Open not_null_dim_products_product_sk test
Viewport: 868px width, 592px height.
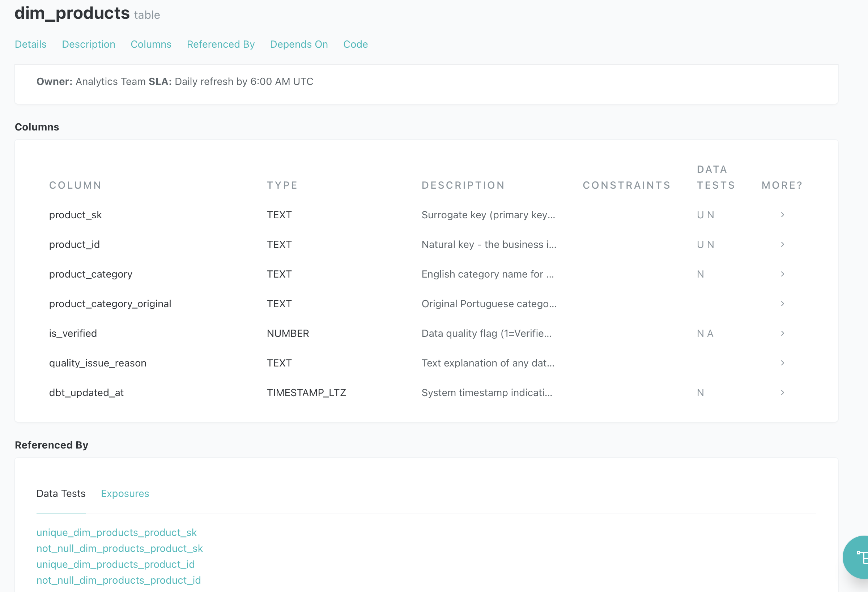pos(119,548)
